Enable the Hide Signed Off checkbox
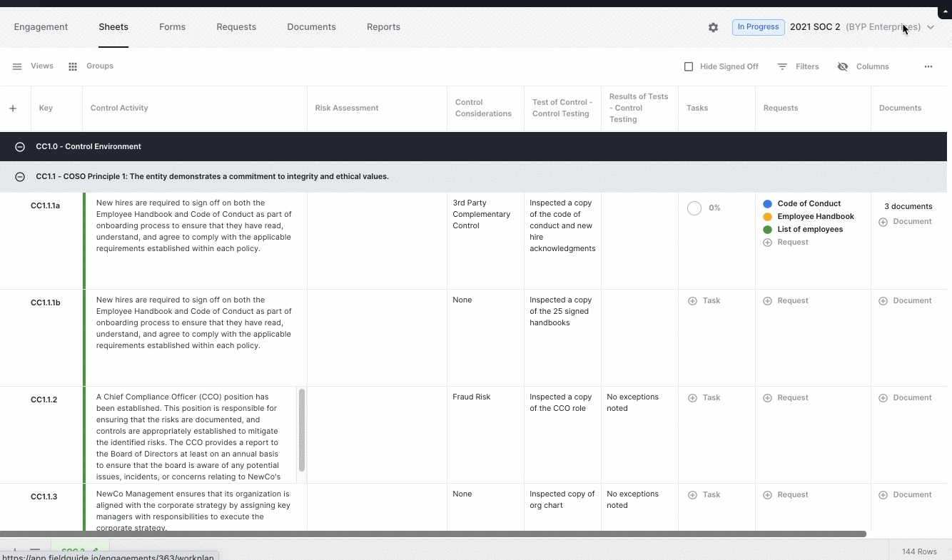Screen dimensions: 952x560 (689, 66)
